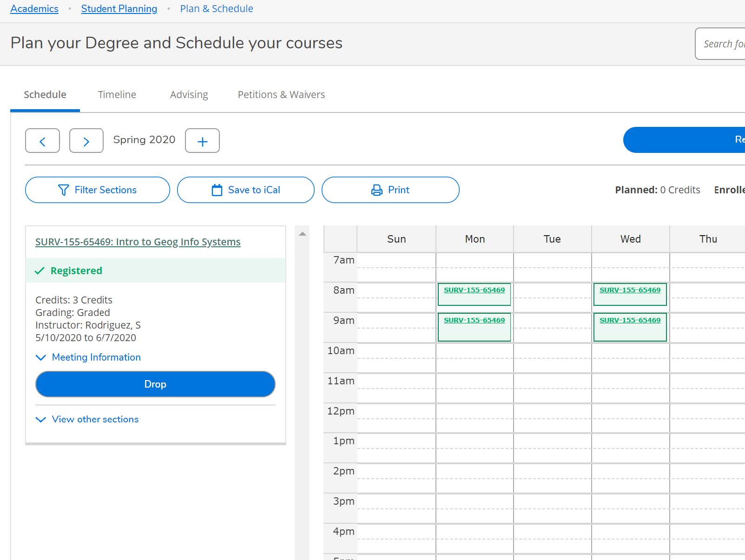The height and width of the screenshot is (560, 745).
Task: Click the next term arrow
Action: 86,140
